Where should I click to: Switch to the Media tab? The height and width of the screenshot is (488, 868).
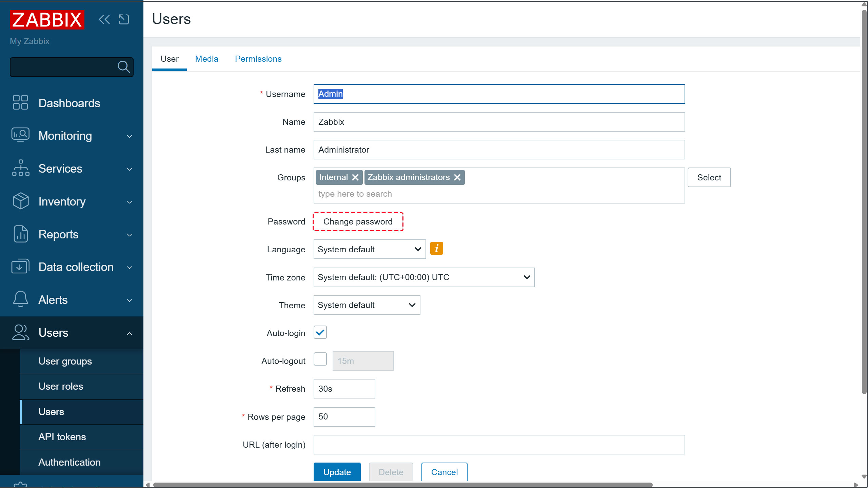tap(206, 59)
